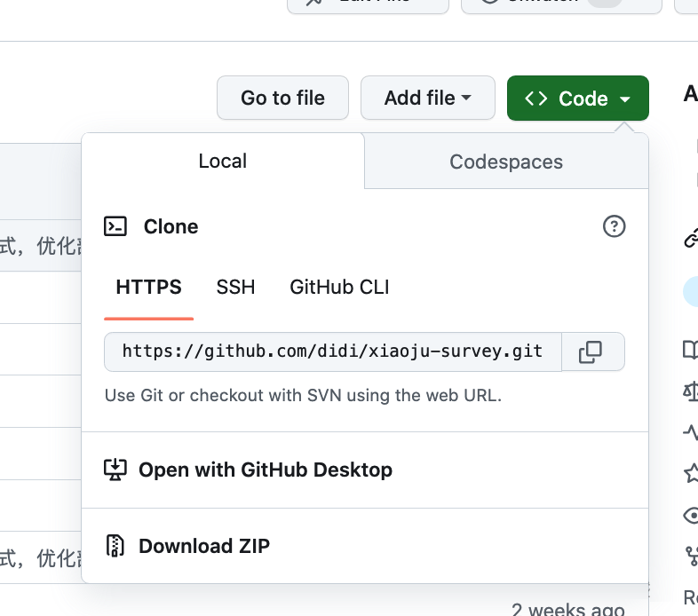This screenshot has height=616, width=698.
Task: Open with GitHub Desktop
Action: click(x=265, y=470)
